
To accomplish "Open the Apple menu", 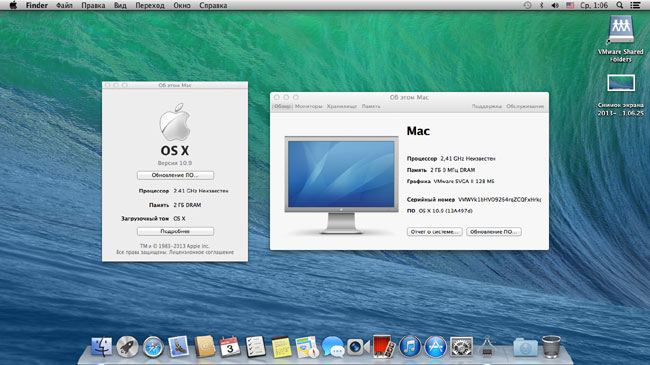I will pyautogui.click(x=13, y=5).
